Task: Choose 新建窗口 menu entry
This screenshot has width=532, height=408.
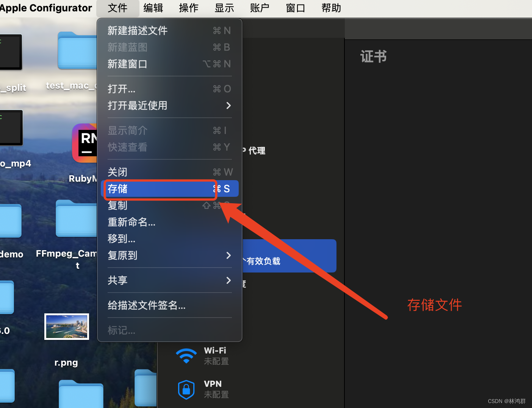Action: (169, 64)
